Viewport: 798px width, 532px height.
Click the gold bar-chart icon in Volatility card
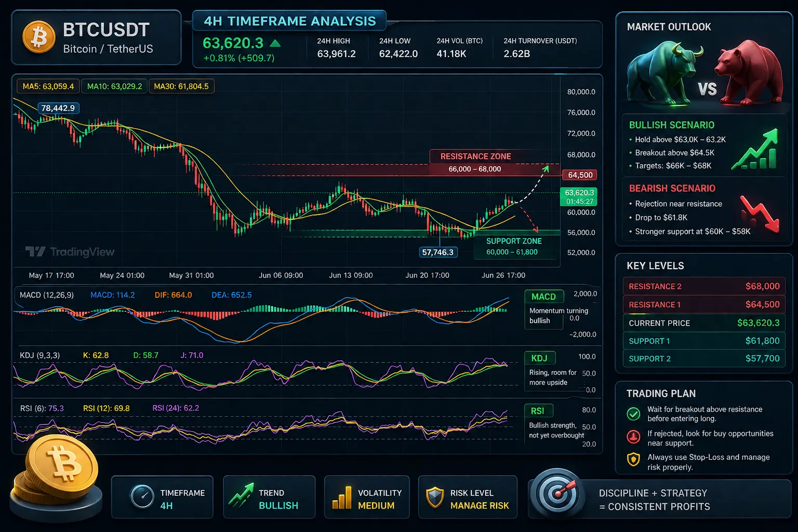click(x=342, y=497)
